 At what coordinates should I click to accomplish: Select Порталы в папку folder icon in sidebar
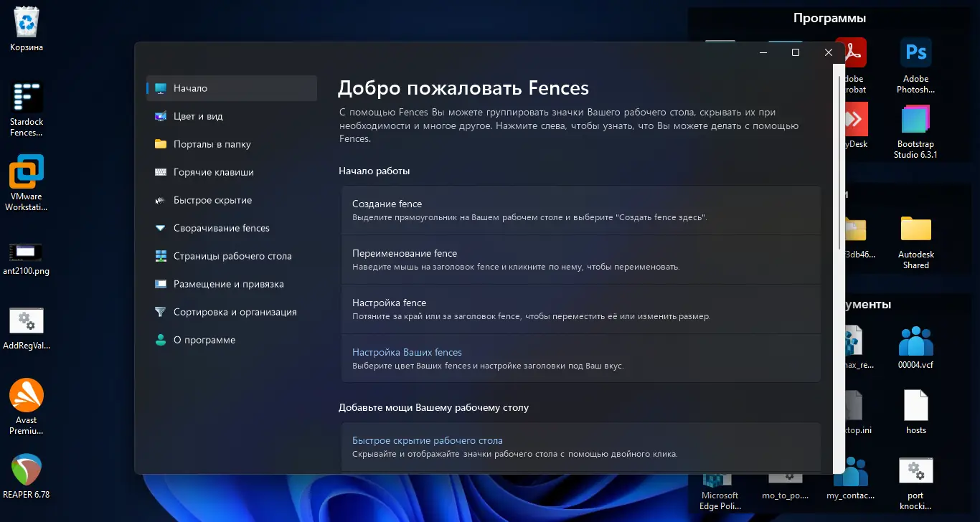[x=161, y=144]
